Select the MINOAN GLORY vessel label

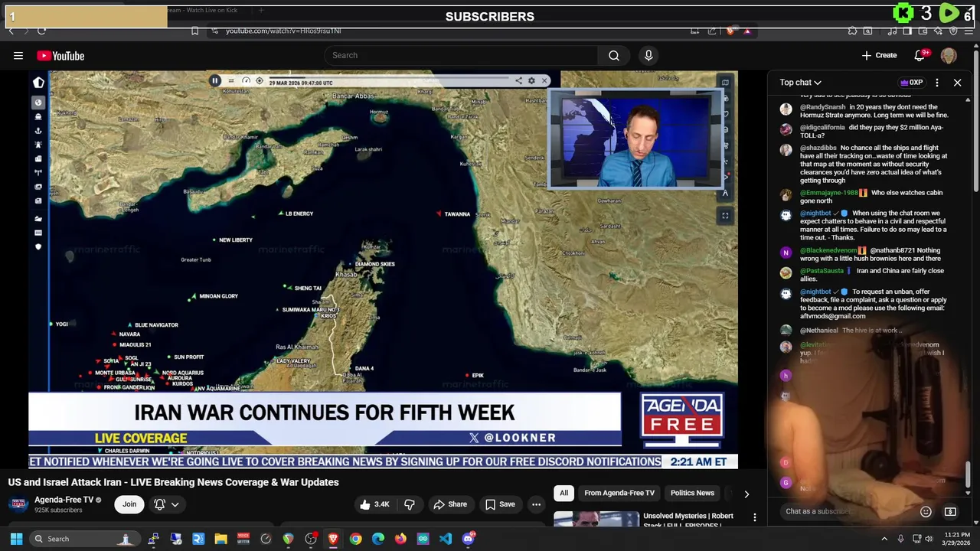[218, 296]
